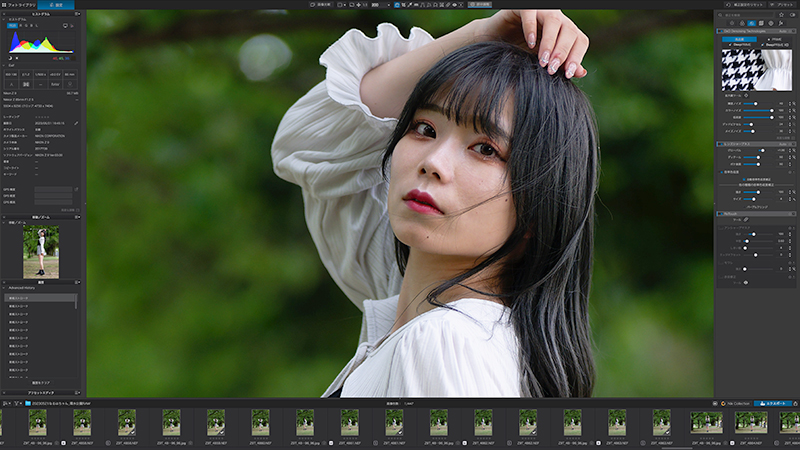
Task: Open the split-view layout dropdown in top toolbar
Action: tap(341, 5)
